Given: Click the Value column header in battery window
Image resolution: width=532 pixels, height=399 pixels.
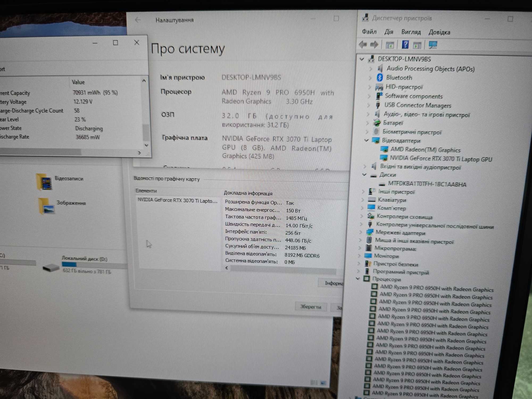Looking at the screenshot, I should pos(78,82).
